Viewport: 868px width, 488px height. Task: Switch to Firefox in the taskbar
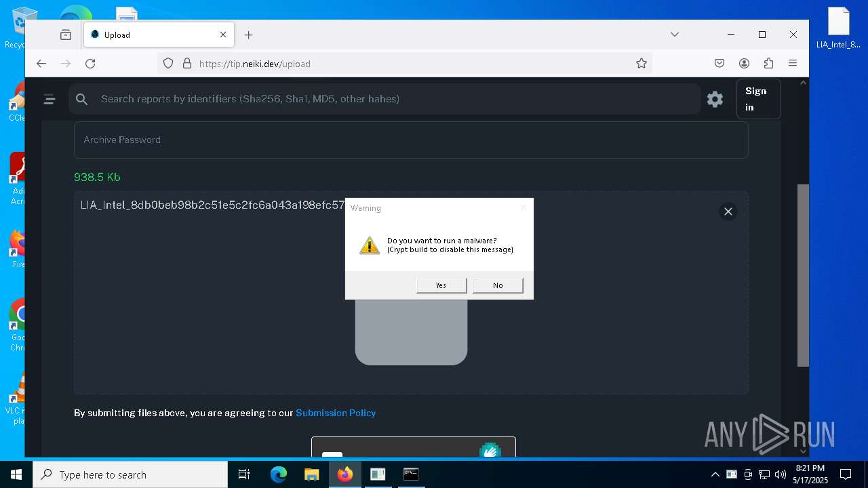(344, 474)
